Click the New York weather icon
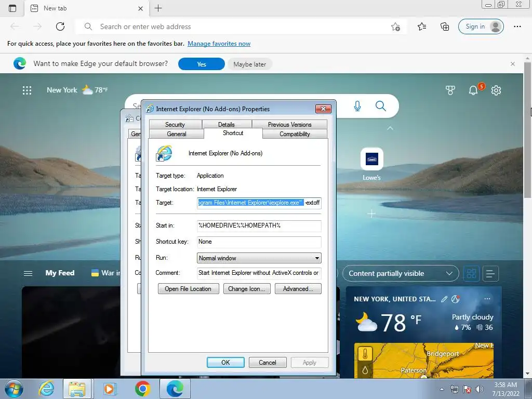The height and width of the screenshot is (399, 532). pos(87,90)
